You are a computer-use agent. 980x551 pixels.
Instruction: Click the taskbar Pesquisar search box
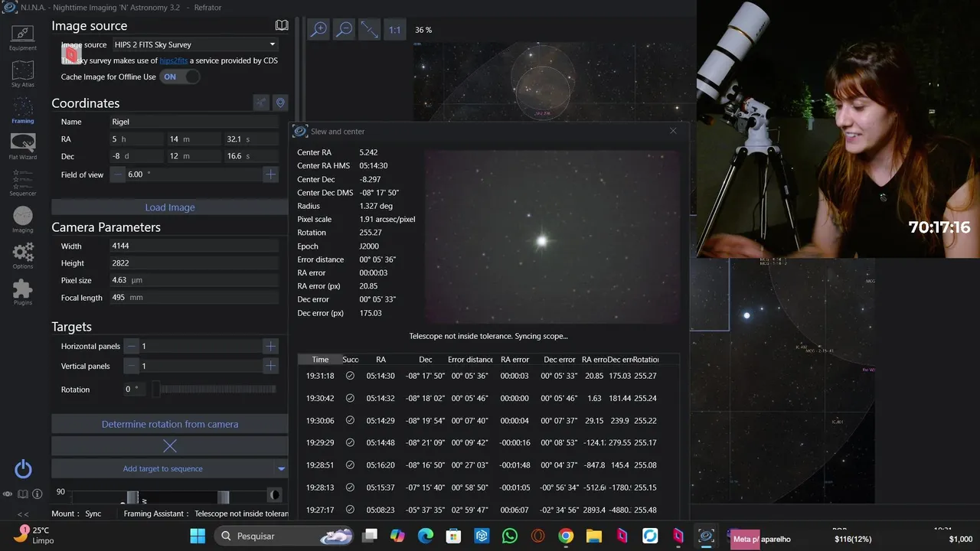pyautogui.click(x=282, y=536)
